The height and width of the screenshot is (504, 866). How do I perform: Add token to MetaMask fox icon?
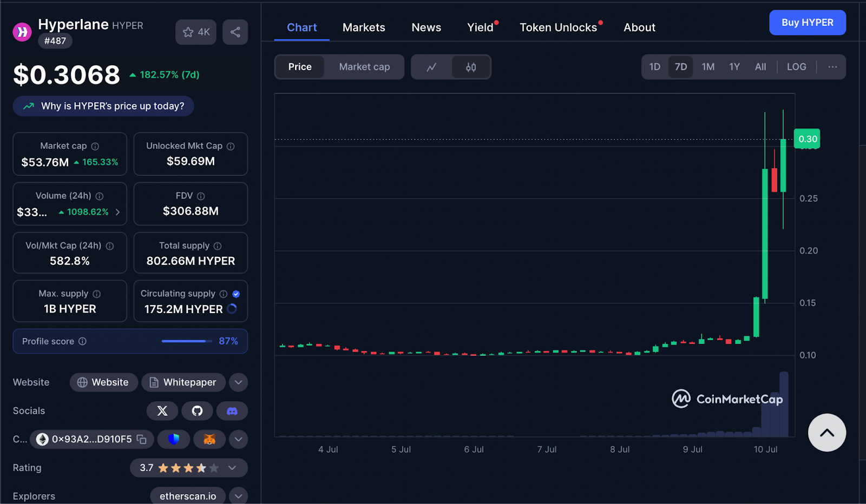209,439
